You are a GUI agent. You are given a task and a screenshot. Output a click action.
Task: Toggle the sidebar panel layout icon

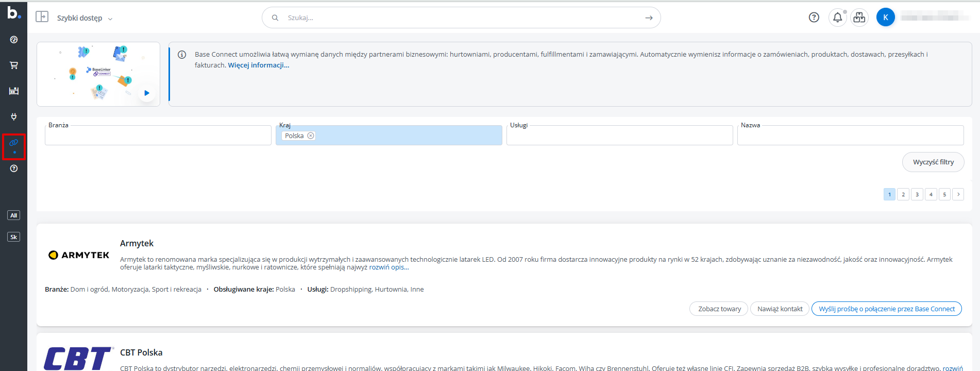point(42,17)
